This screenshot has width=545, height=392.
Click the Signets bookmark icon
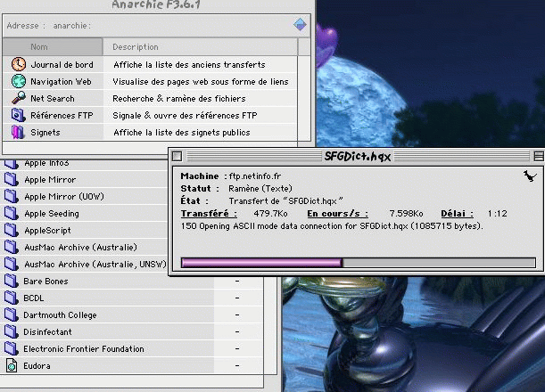coord(18,132)
